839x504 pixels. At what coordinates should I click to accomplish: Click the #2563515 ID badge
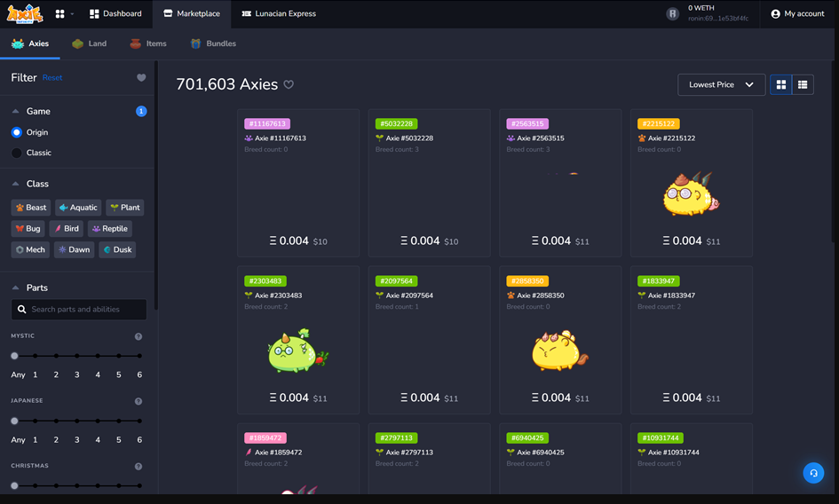[527, 123]
